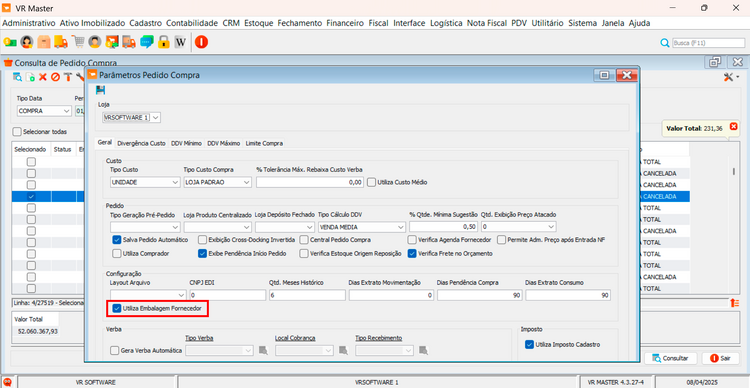Enable Central Pedido Compra checkbox

pyautogui.click(x=304, y=239)
